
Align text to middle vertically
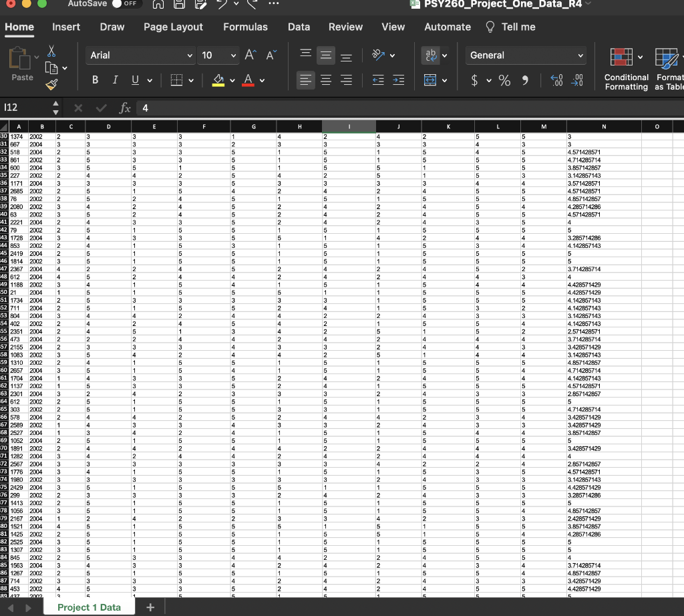(326, 55)
